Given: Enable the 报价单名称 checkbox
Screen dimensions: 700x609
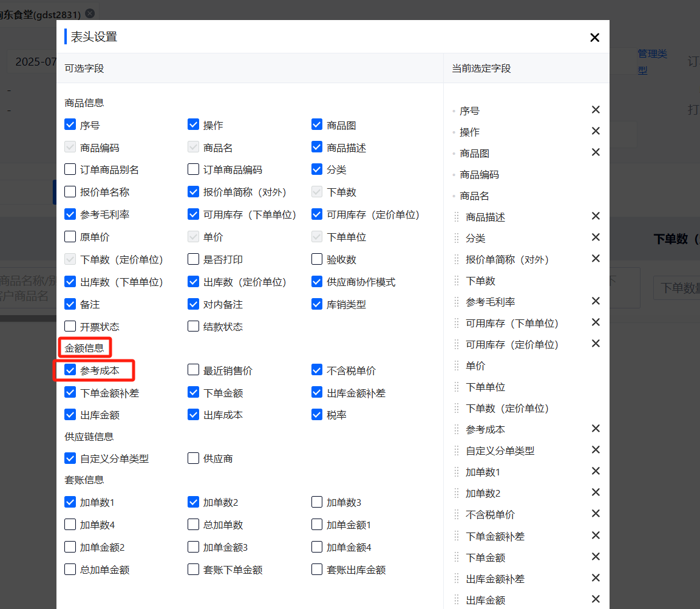Looking at the screenshot, I should [70, 191].
